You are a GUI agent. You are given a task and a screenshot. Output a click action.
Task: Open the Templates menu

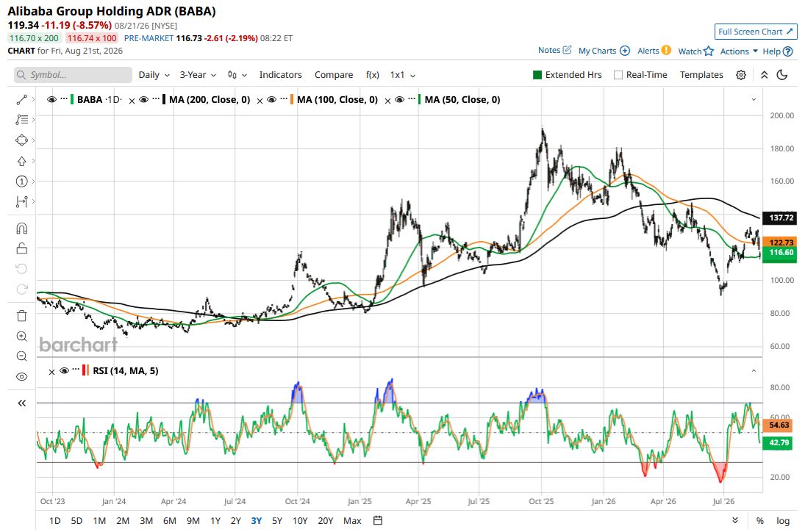[x=701, y=75]
